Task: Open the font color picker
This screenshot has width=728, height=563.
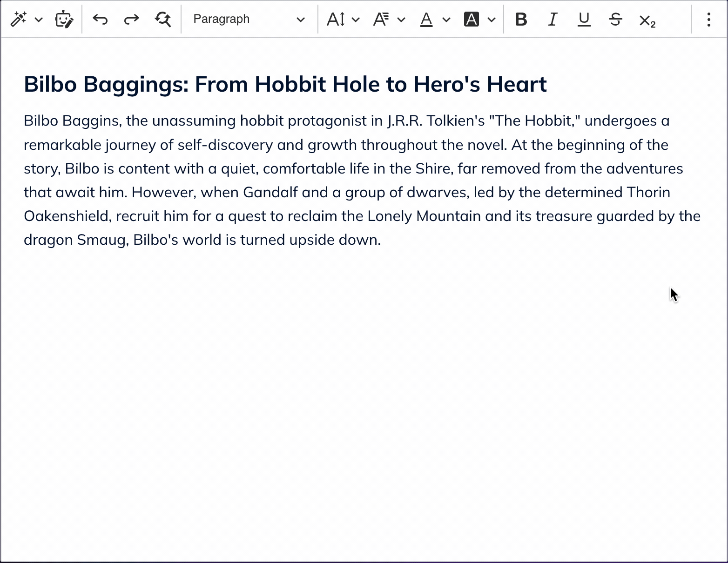Action: click(426, 20)
